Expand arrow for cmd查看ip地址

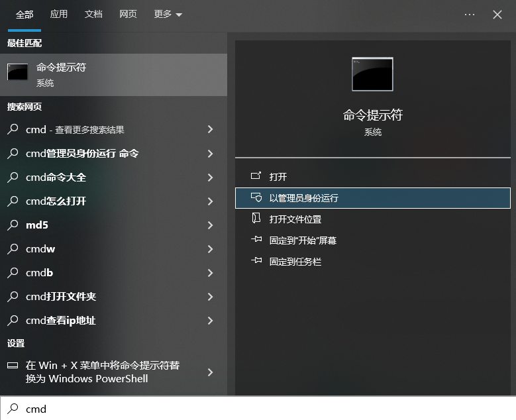pyautogui.click(x=210, y=321)
